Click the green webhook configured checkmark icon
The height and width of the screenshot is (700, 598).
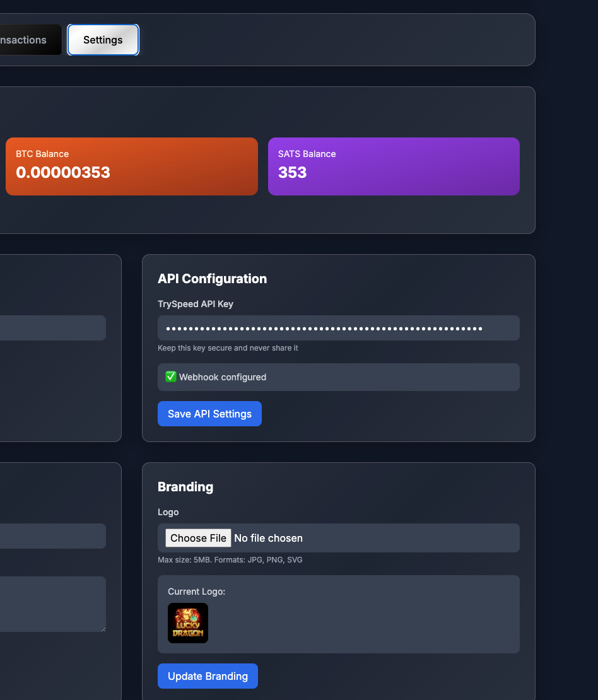[170, 376]
